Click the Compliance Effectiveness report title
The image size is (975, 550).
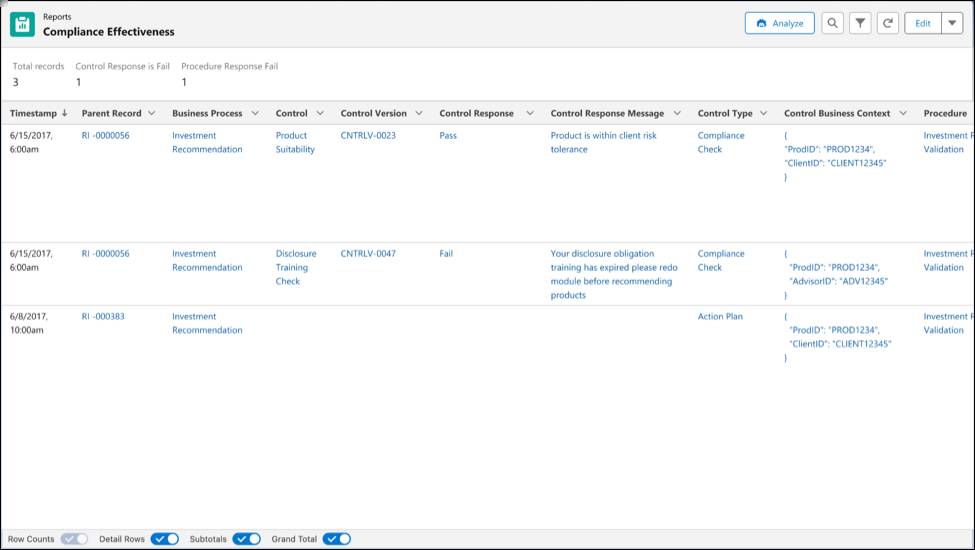109,32
